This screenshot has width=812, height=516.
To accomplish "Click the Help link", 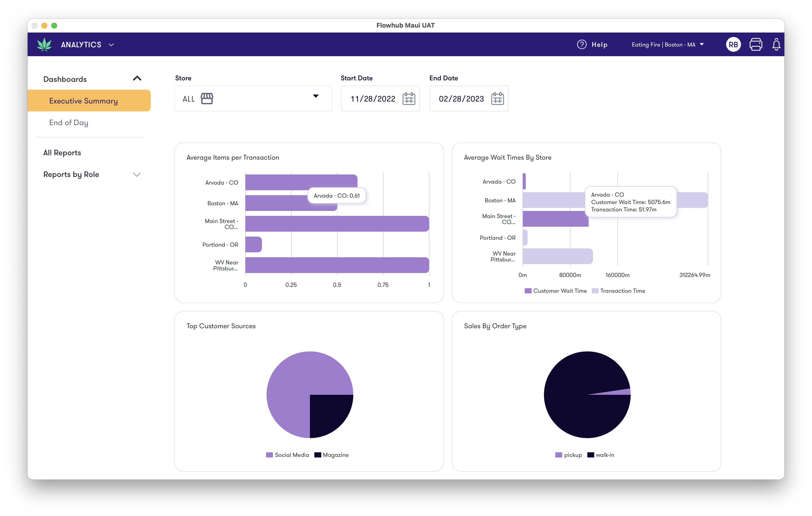I will pyautogui.click(x=599, y=45).
